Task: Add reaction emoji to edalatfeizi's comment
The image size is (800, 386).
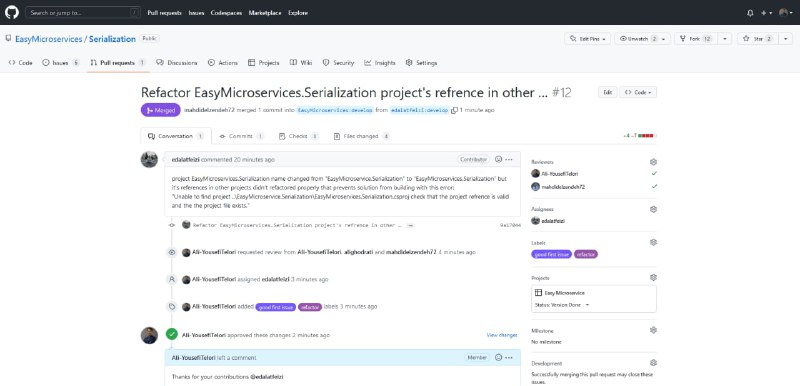Action: (498, 160)
